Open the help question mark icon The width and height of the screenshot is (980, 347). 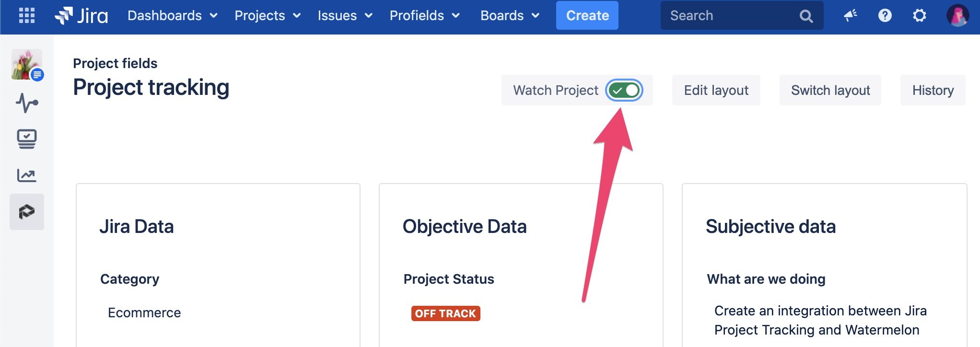[x=885, y=15]
